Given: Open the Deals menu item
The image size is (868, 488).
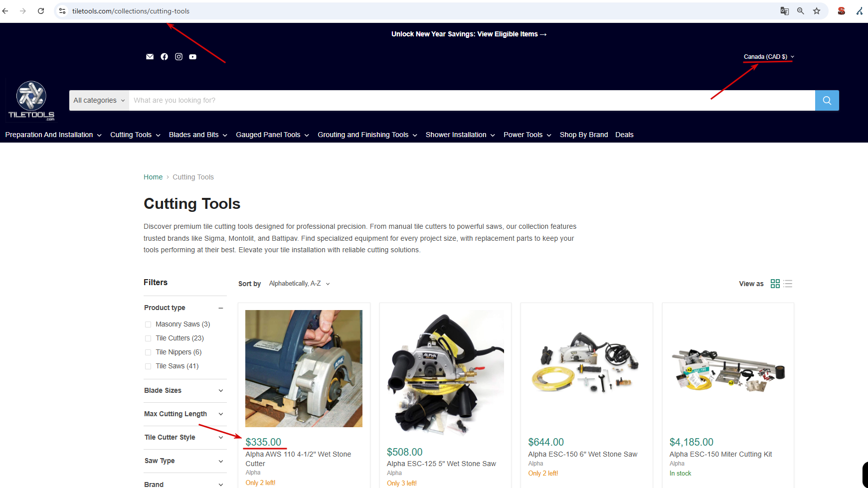Looking at the screenshot, I should click(x=624, y=135).
